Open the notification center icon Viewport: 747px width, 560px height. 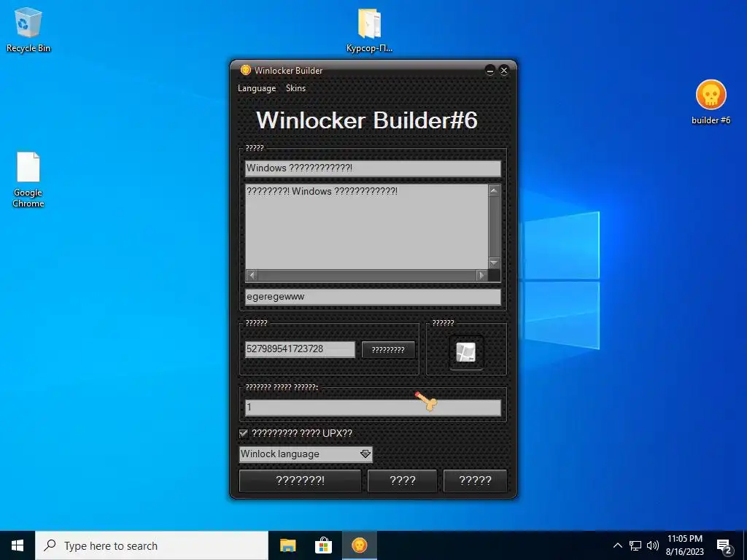click(724, 547)
